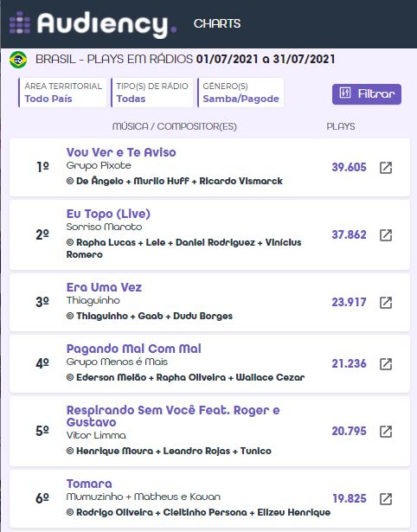This screenshot has width=417, height=532.
Task: Click the Brazil flag icon
Action: click(18, 60)
